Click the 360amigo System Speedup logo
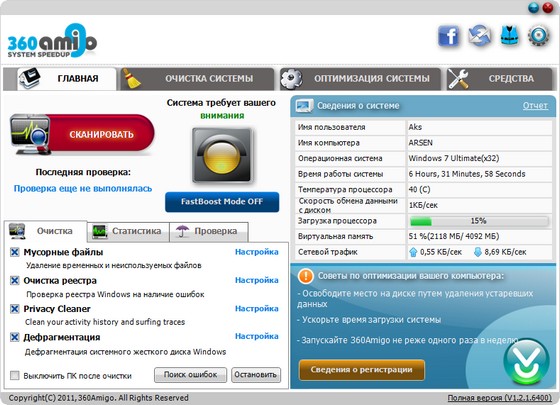 tap(52, 41)
